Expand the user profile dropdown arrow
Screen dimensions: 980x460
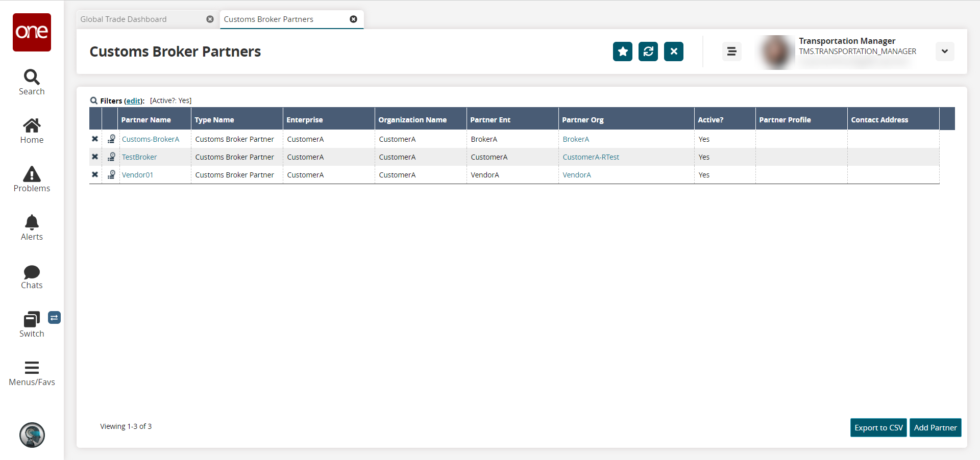click(944, 52)
